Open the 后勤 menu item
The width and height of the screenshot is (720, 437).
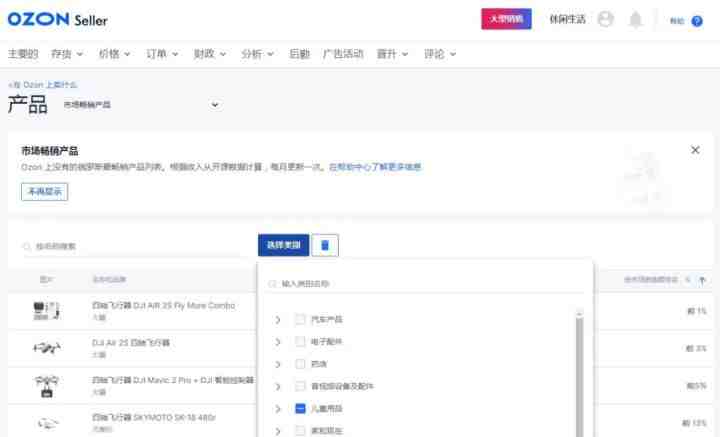[299, 54]
